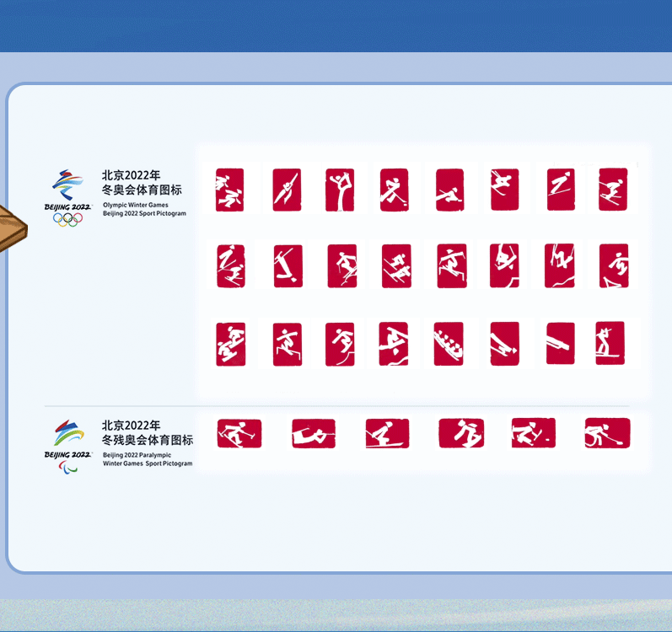This screenshot has width=672, height=632.
Task: Click the 北京2022年冬奥会体育图标 heading
Action: click(x=142, y=183)
